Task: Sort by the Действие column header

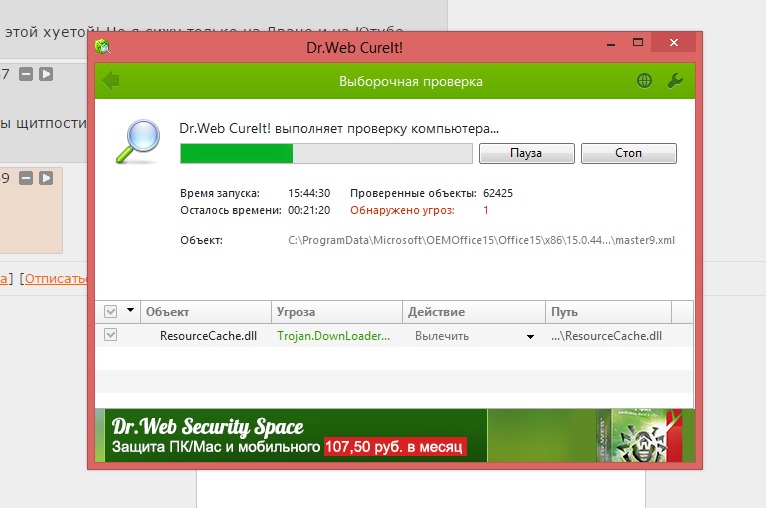Action: 474,312
